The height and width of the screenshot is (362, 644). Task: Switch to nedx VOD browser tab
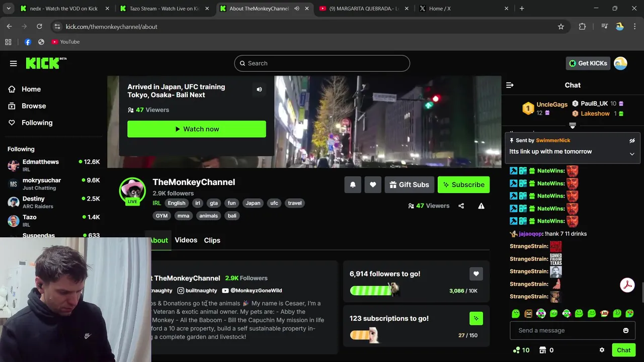click(x=64, y=9)
